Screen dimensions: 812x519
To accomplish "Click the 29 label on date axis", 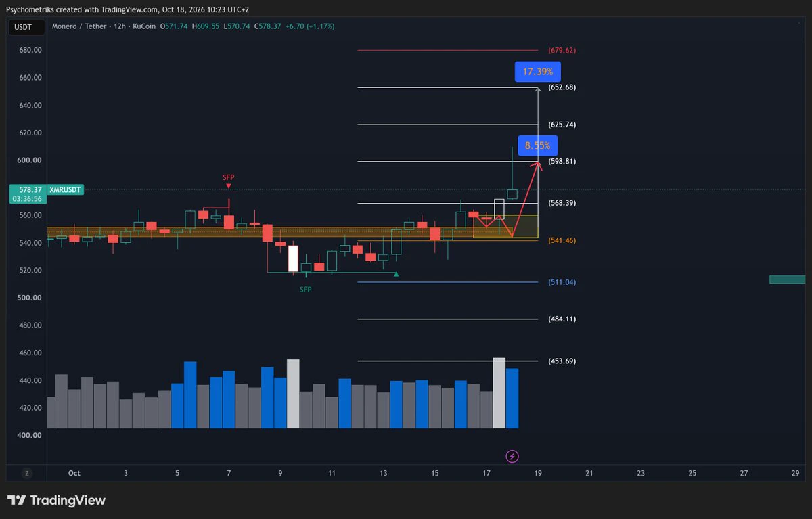I will [x=795, y=473].
